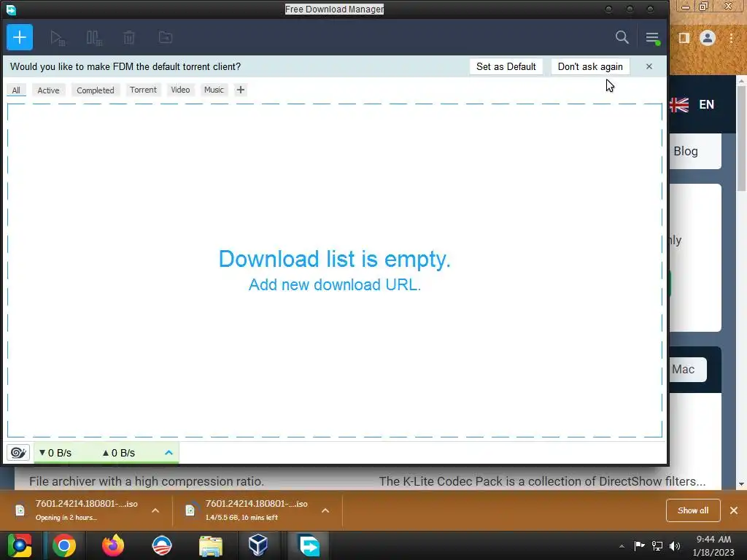Click Add new download URL link

pyautogui.click(x=334, y=285)
